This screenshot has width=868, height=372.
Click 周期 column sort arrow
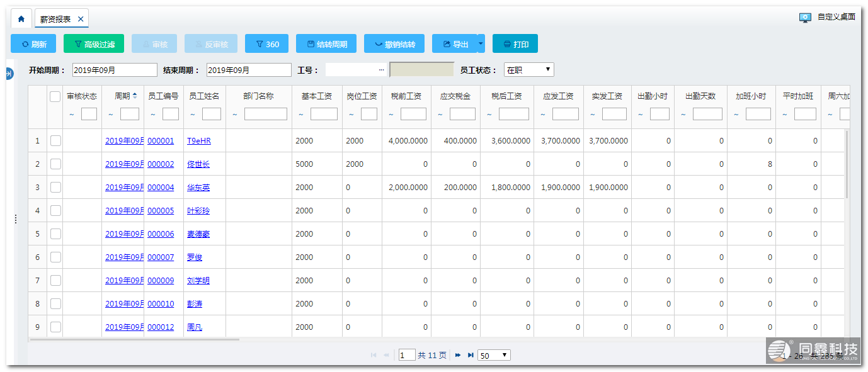pos(134,96)
